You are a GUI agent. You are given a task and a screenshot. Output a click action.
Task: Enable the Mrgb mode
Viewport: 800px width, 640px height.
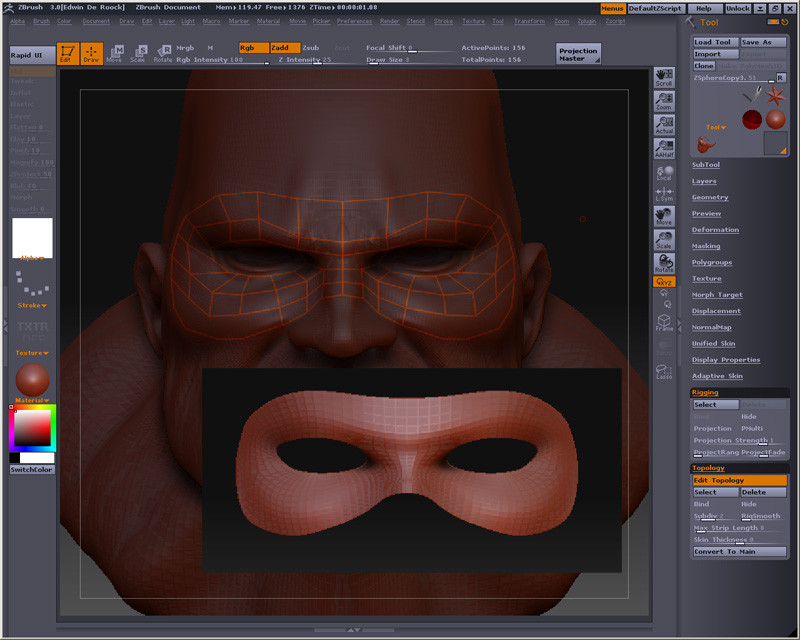click(185, 47)
